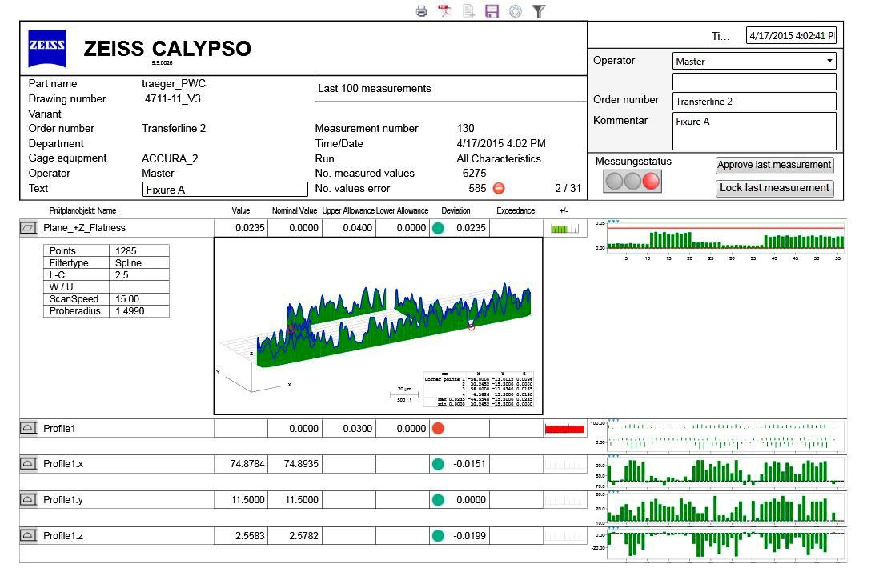Click the Profile1.x value 74.8784

pos(247,464)
